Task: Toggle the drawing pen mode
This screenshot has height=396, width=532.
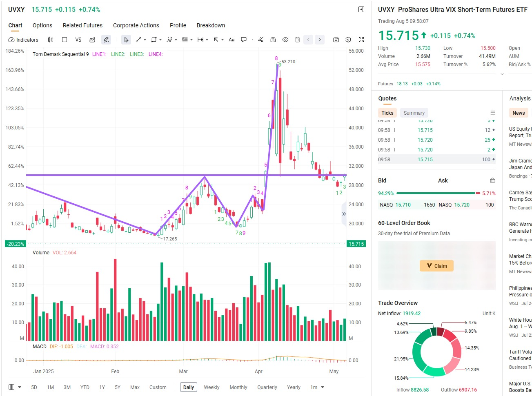Action: (106, 40)
